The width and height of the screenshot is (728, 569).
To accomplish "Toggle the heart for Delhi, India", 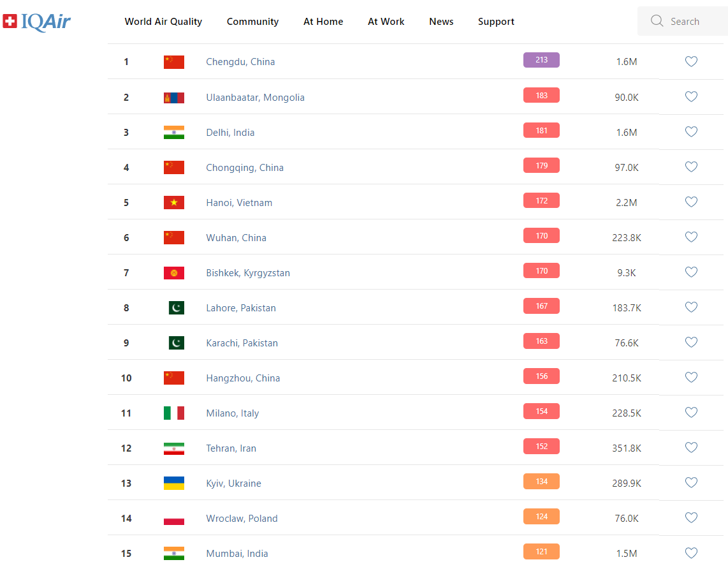I will coord(691,131).
